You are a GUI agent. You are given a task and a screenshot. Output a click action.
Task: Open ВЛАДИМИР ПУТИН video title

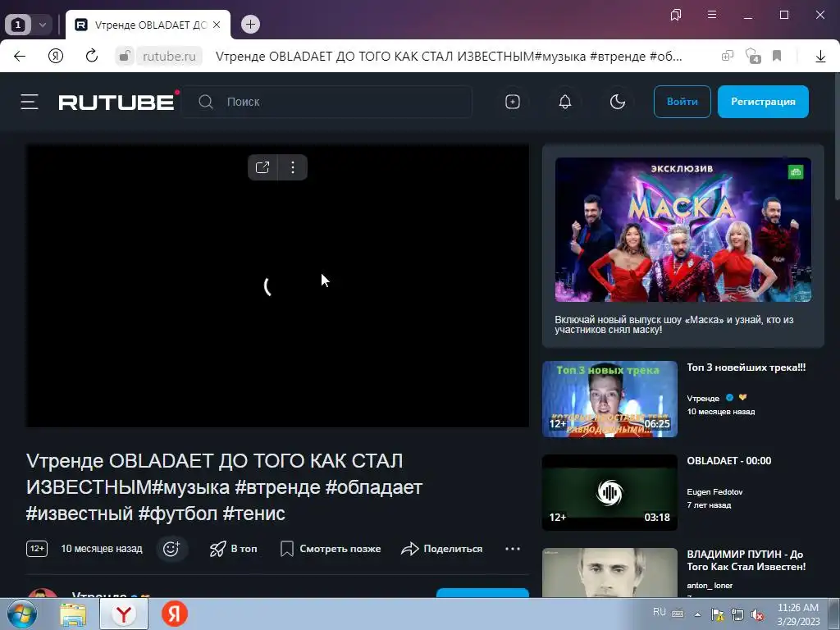pos(746,560)
